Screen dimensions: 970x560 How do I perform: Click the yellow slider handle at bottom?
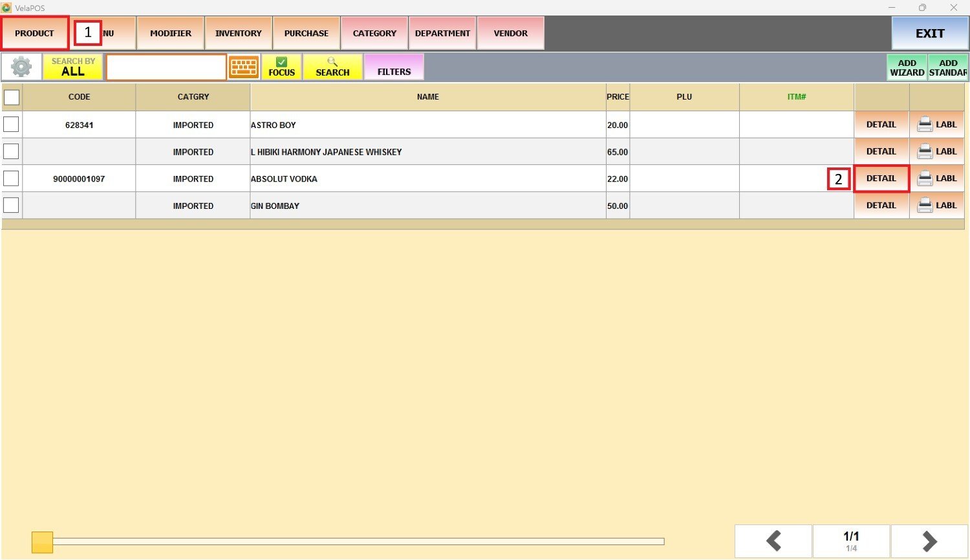42,542
